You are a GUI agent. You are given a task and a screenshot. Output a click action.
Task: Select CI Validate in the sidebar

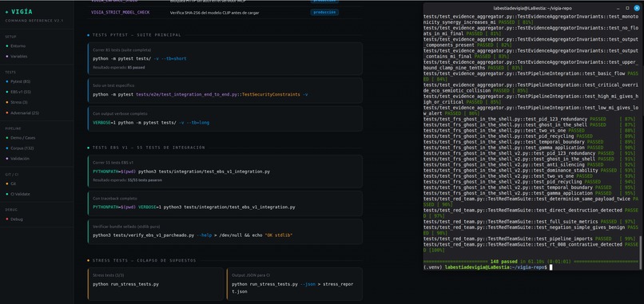click(x=20, y=194)
